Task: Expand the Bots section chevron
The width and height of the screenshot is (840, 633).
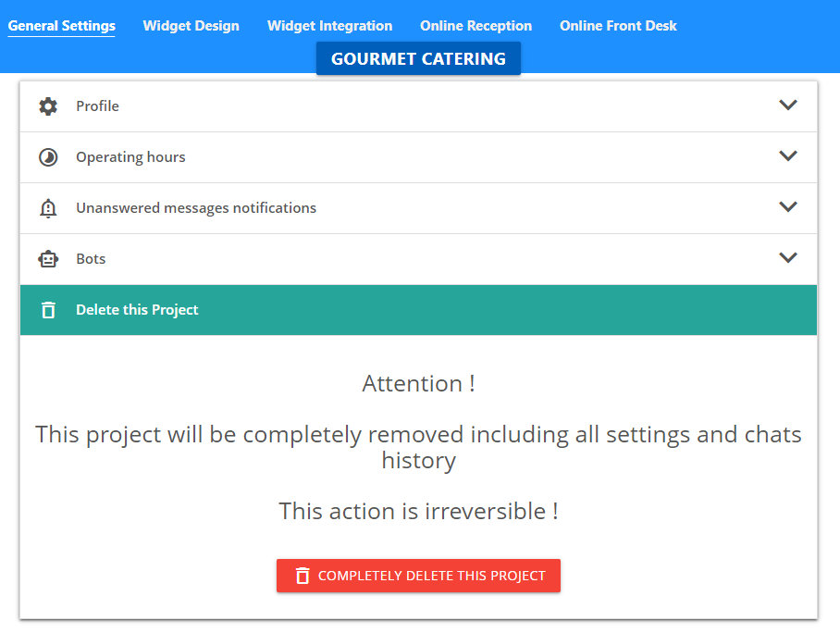Action: [787, 258]
